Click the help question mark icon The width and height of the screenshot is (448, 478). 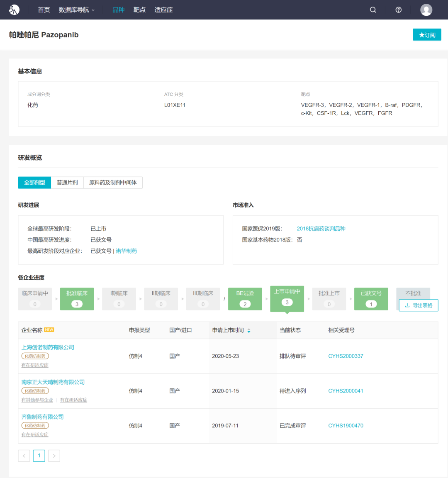[398, 10]
